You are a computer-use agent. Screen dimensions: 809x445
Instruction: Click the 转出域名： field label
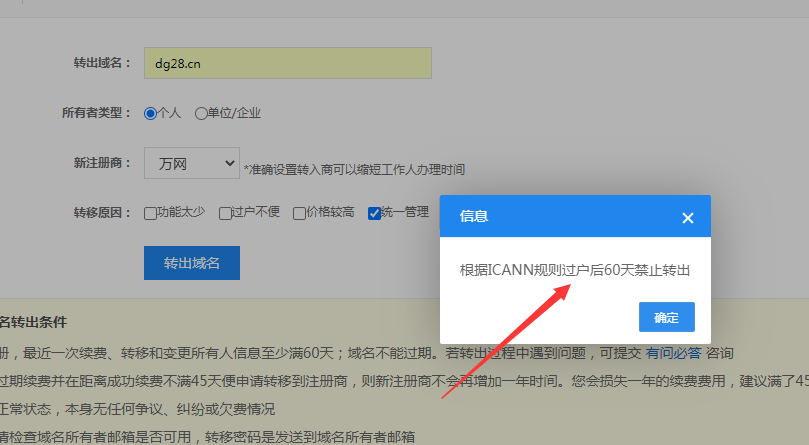pos(102,63)
